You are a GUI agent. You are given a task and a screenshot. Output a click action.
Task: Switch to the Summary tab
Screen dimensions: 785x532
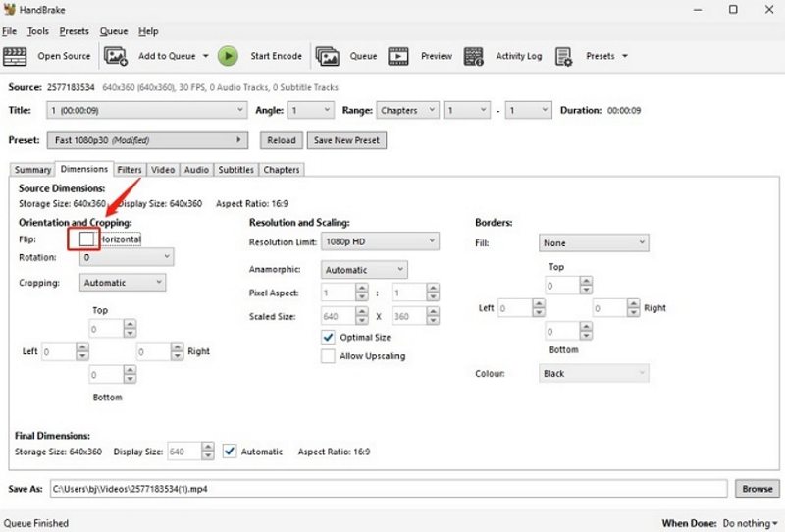(32, 170)
